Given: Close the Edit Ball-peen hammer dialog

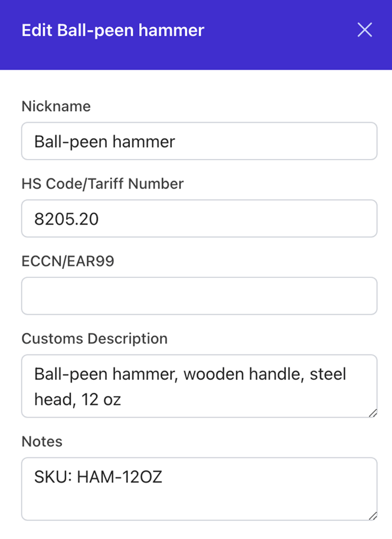Looking at the screenshot, I should point(364,30).
